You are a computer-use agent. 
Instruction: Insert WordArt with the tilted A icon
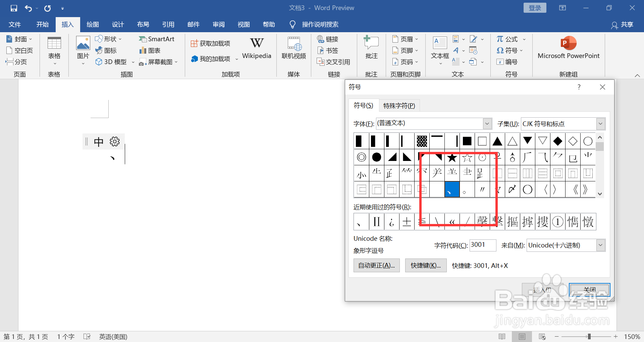tap(455, 51)
